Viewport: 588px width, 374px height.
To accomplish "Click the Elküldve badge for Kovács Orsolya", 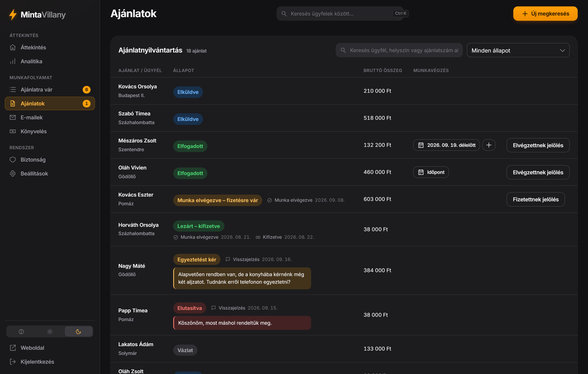I will 188,92.
